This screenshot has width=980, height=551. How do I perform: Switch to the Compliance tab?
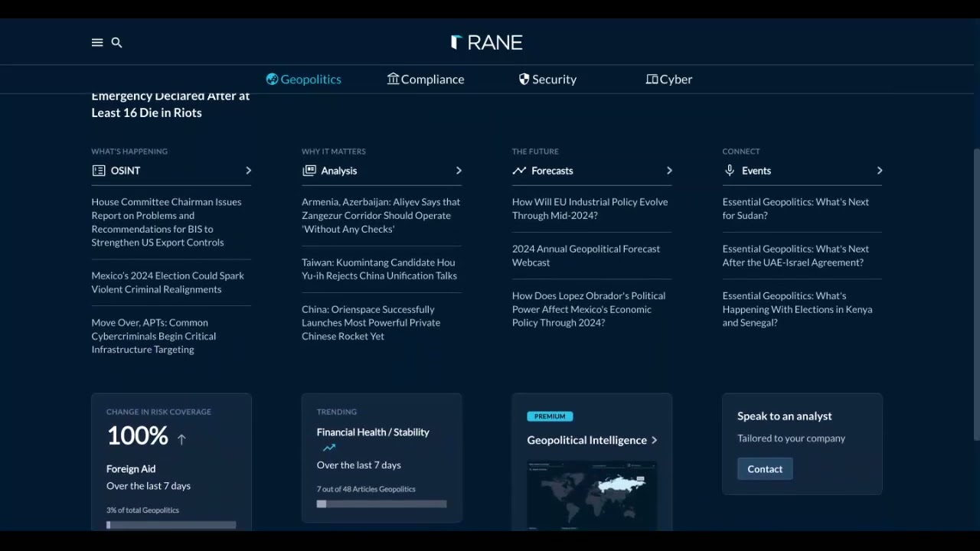(426, 79)
